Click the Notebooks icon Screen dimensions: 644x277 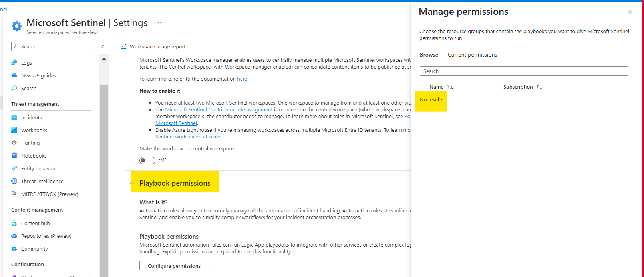tap(14, 156)
